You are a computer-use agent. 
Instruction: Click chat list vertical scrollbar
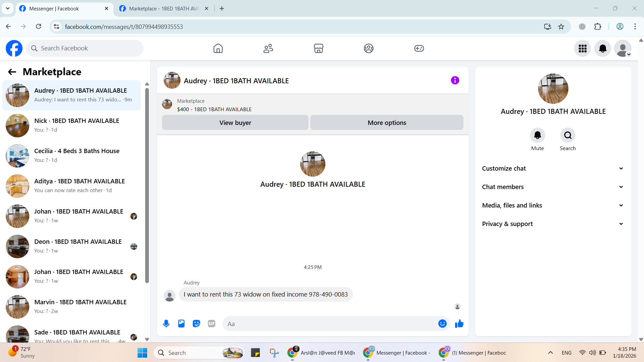coord(147,185)
